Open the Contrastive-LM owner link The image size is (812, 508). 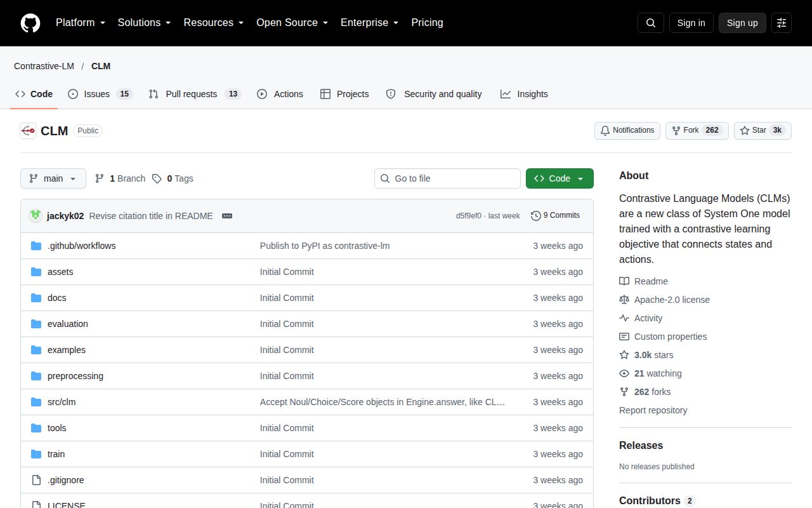coord(44,66)
